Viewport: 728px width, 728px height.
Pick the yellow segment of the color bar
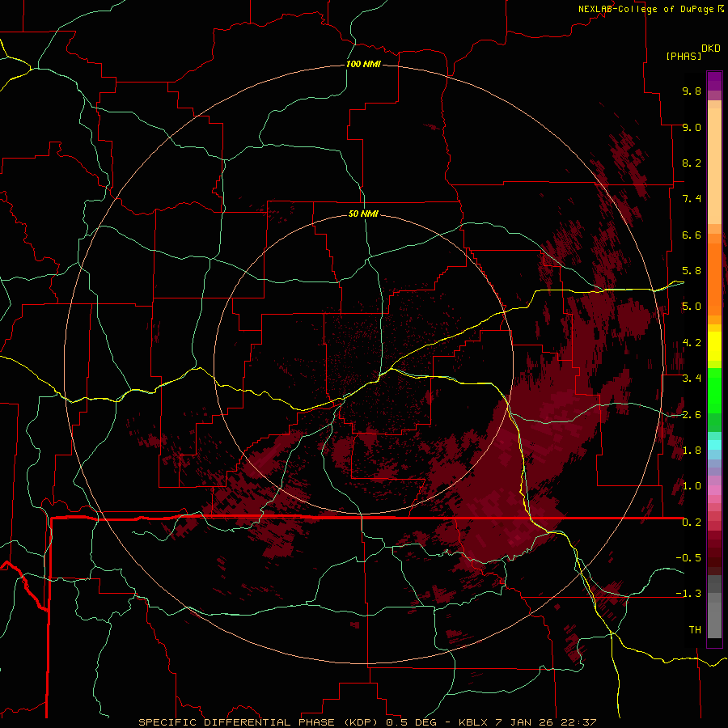(x=714, y=346)
